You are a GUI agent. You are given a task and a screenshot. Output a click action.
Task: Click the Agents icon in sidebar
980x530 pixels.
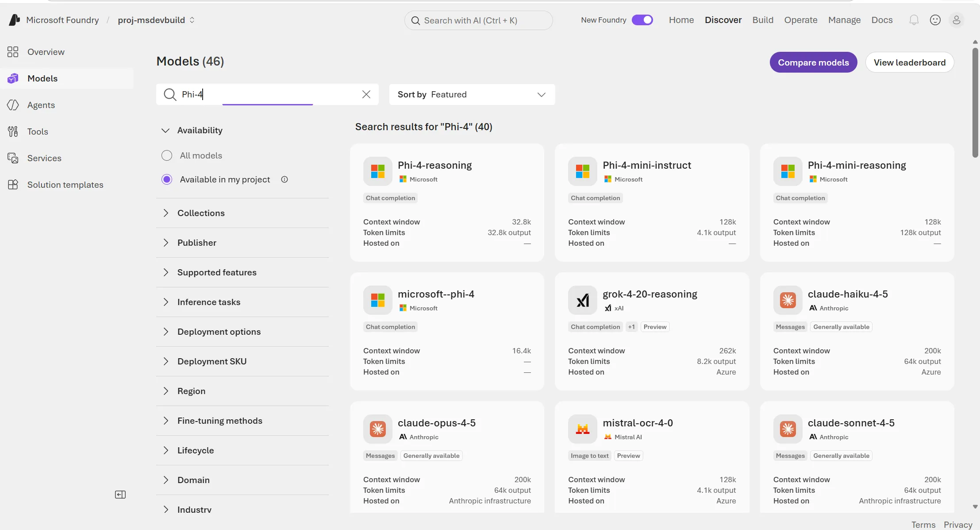[13, 105]
